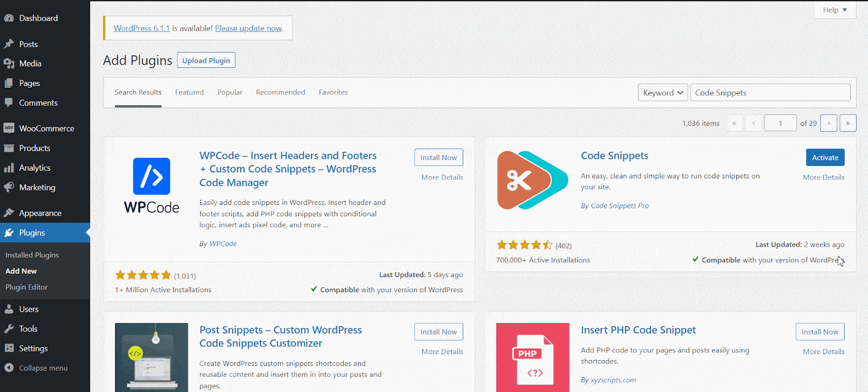
Task: Click Code Snippets star rating
Action: click(x=525, y=245)
